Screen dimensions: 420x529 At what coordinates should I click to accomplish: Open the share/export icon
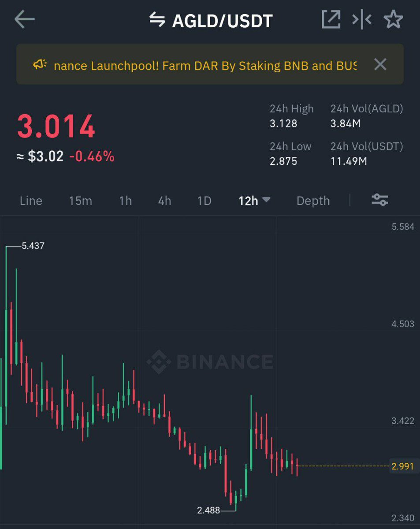tap(331, 19)
